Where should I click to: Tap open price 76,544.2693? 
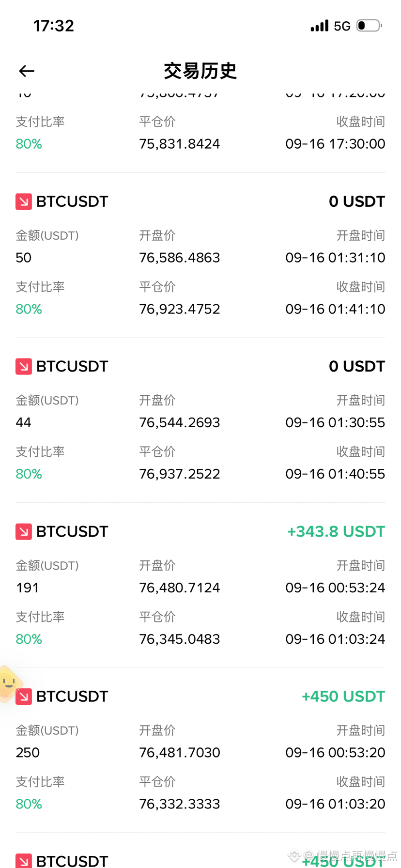pyautogui.click(x=180, y=422)
